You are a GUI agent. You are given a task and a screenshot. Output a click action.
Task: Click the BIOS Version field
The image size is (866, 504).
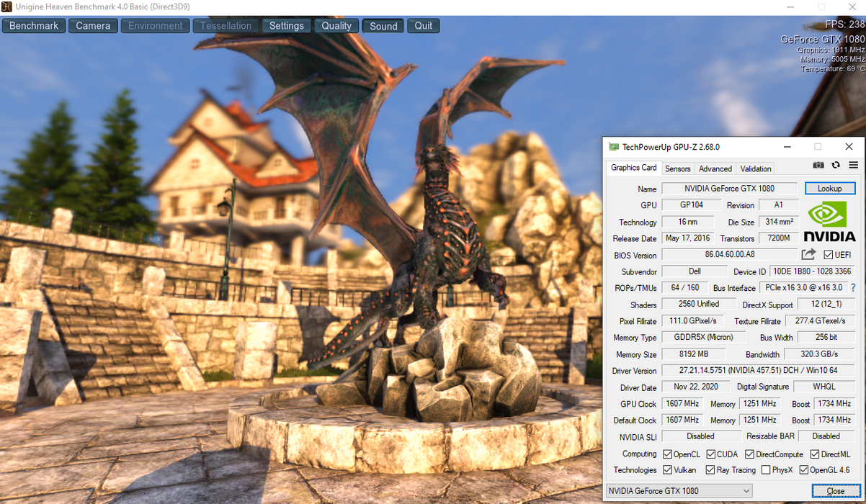point(729,255)
